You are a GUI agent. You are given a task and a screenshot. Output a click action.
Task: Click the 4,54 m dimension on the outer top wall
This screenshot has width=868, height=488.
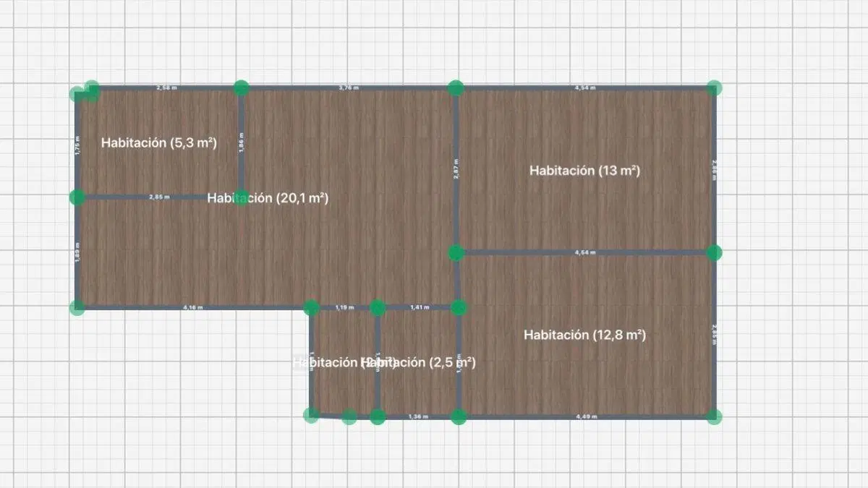(x=584, y=87)
